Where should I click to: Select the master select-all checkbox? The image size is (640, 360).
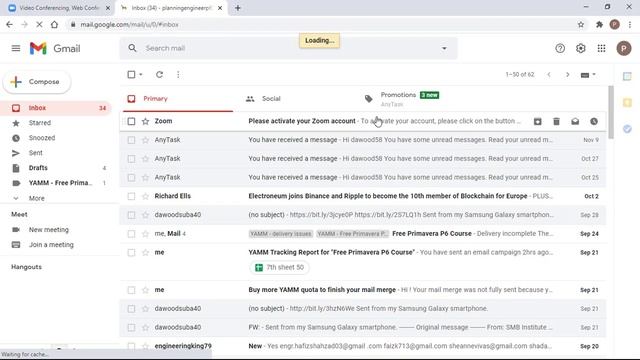click(131, 75)
